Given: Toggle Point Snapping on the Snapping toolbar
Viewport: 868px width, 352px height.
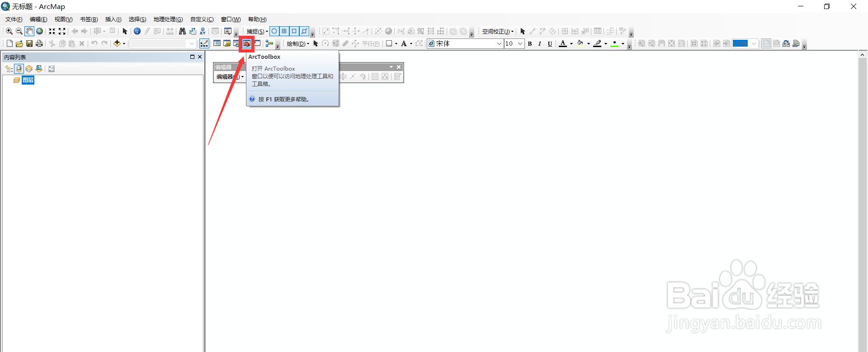Looking at the screenshot, I should [x=274, y=31].
